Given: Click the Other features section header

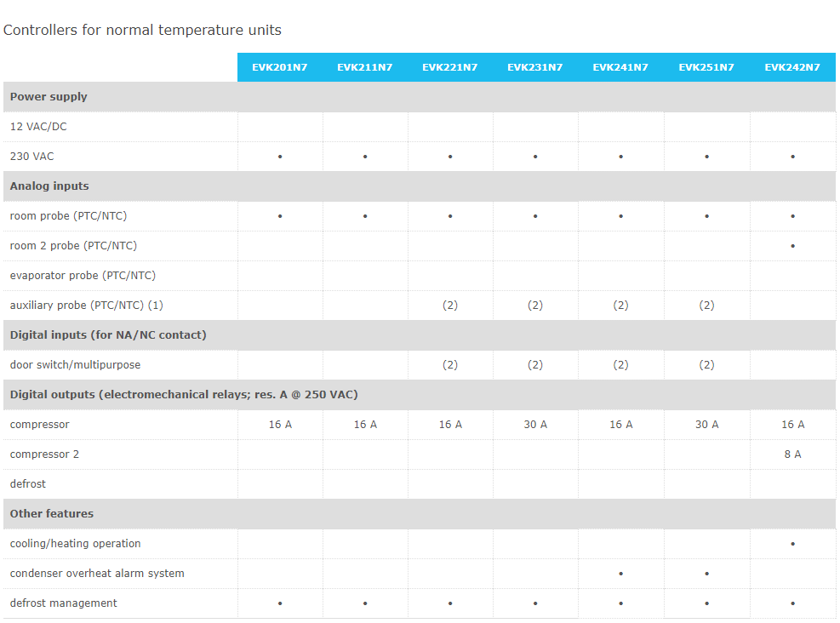Looking at the screenshot, I should point(420,514).
